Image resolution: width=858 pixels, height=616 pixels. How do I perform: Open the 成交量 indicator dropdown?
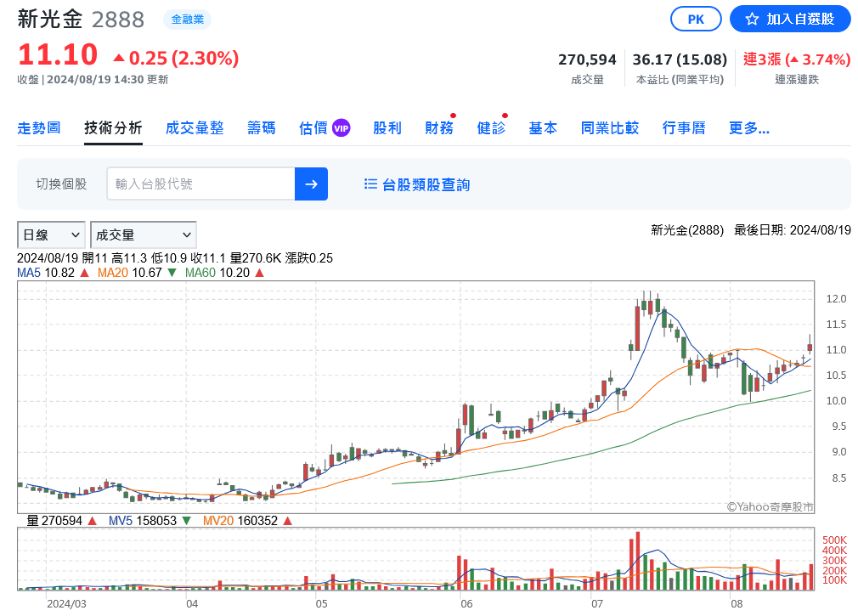click(143, 235)
